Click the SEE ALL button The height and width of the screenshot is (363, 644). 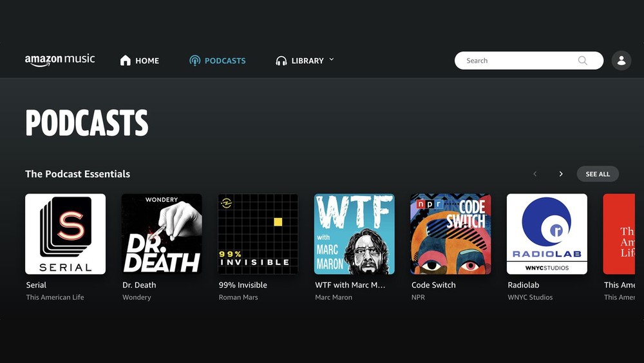(598, 174)
